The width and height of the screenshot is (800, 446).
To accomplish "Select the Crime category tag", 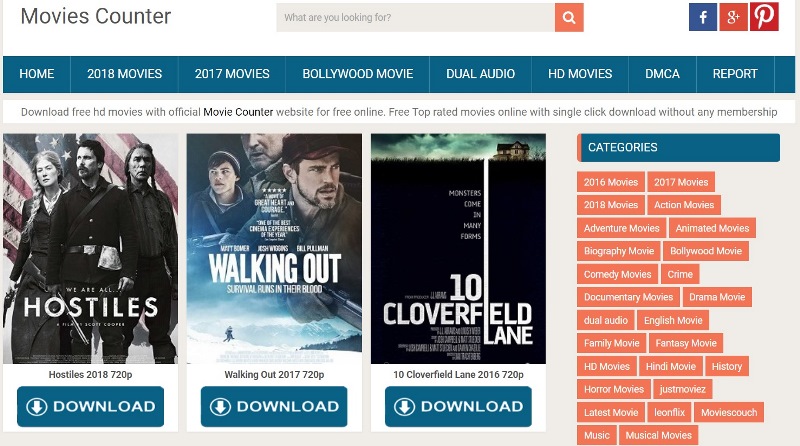I will (x=680, y=275).
